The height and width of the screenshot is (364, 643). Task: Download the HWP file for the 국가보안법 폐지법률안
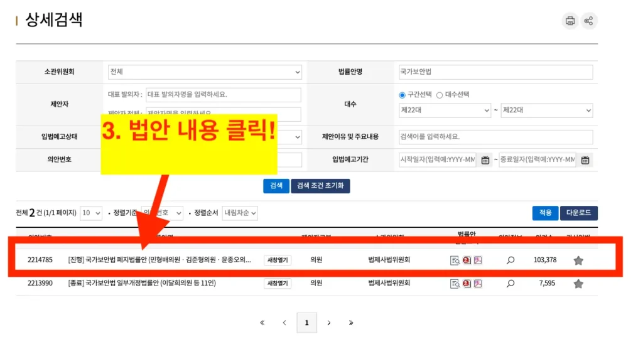tap(467, 259)
